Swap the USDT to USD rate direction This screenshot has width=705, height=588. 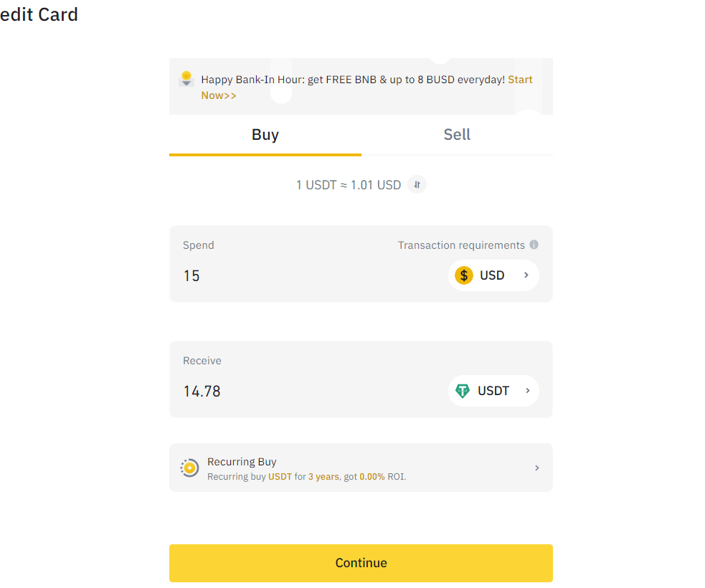click(417, 185)
